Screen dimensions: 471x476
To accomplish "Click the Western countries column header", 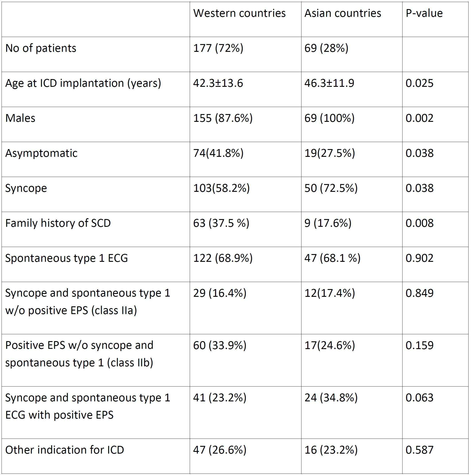I will [239, 13].
